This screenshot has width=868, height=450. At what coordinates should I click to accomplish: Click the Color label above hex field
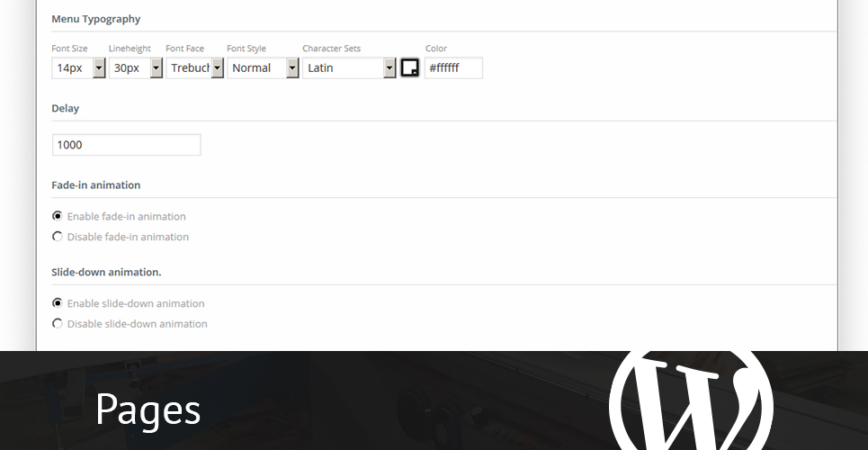(436, 49)
